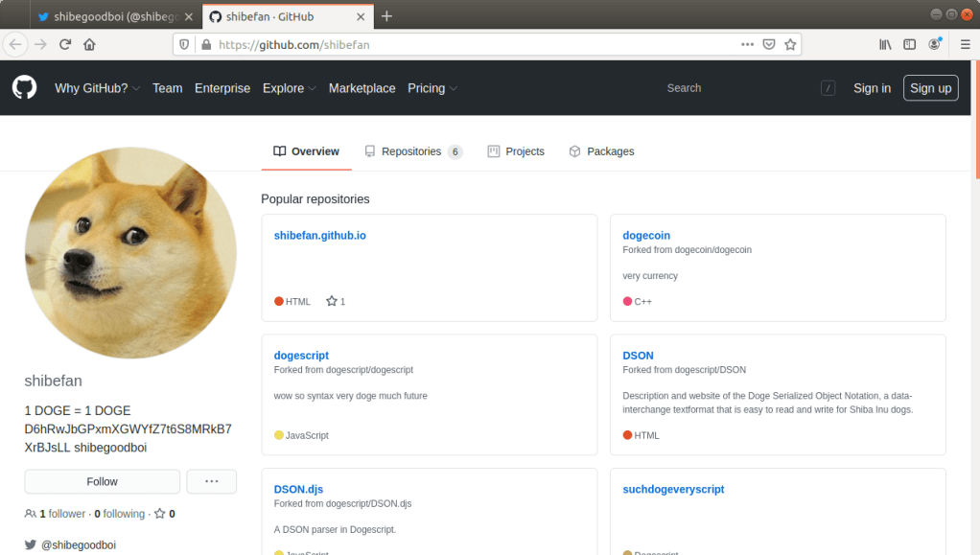This screenshot has width=980, height=555.
Task: Click the Sign up button
Action: [930, 88]
